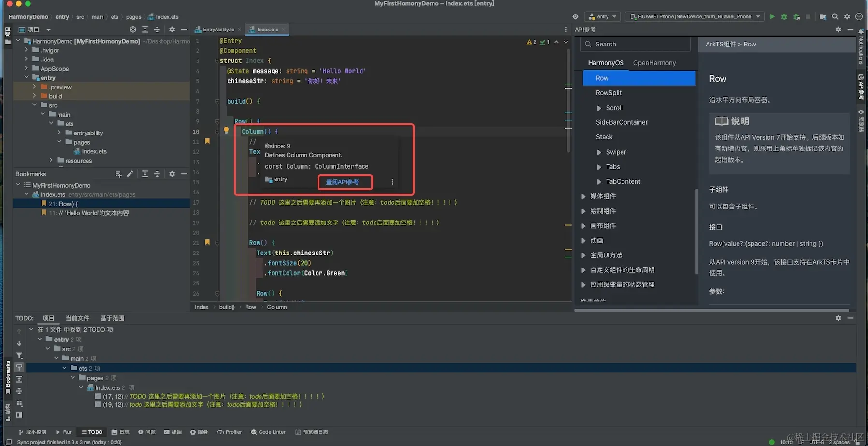868x446 pixels.
Task: Expand the .hvigor folder
Action: click(x=27, y=50)
